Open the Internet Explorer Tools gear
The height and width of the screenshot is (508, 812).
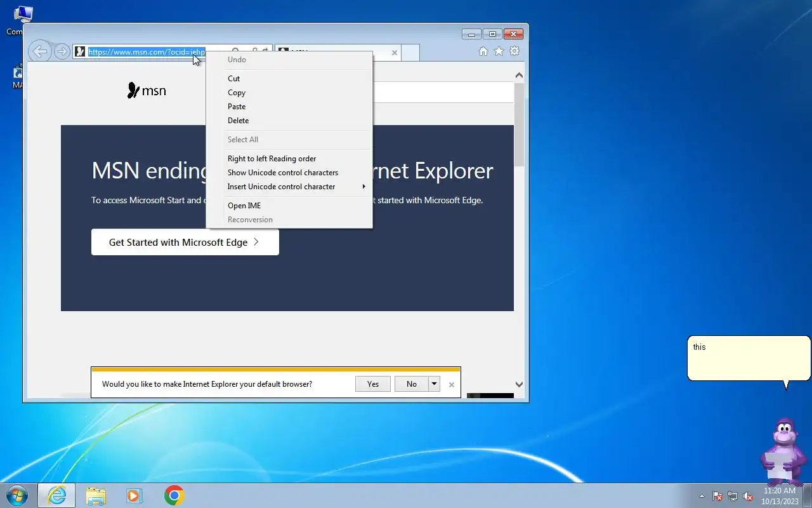[514, 51]
